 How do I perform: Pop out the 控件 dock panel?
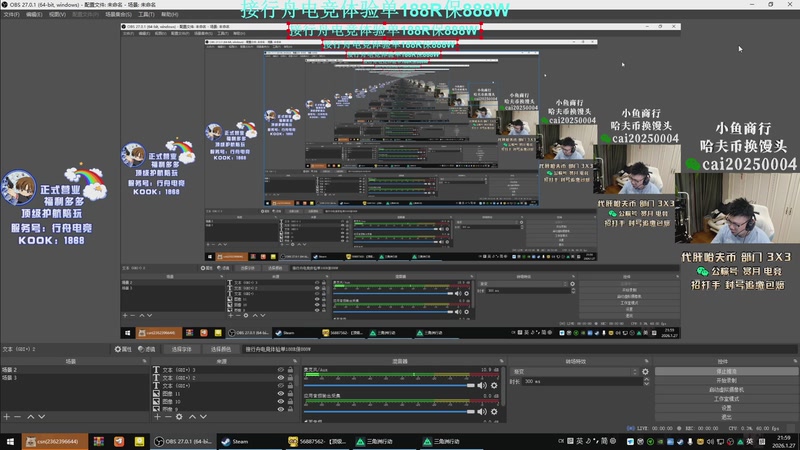795,361
